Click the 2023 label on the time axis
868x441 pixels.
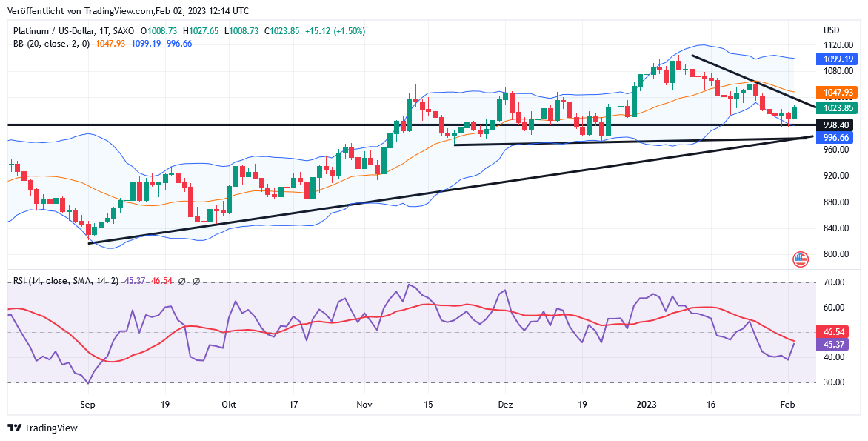647,405
